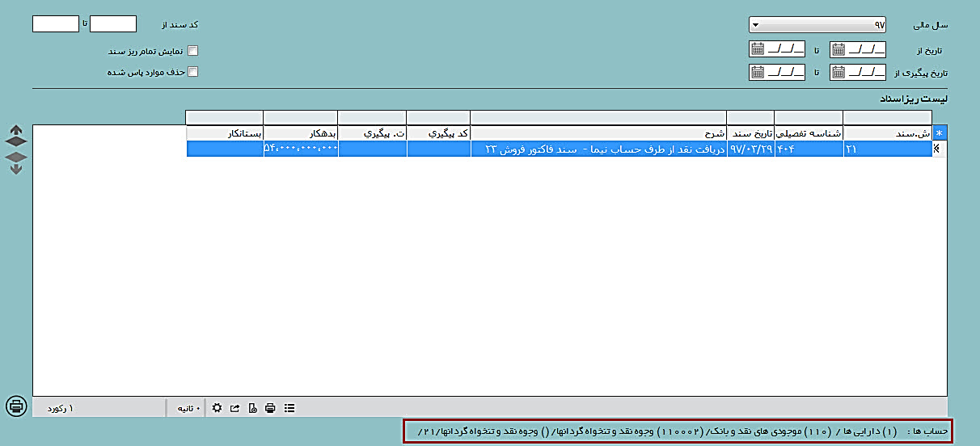Open the سال مالی dropdown showing ۹۷

(818, 24)
